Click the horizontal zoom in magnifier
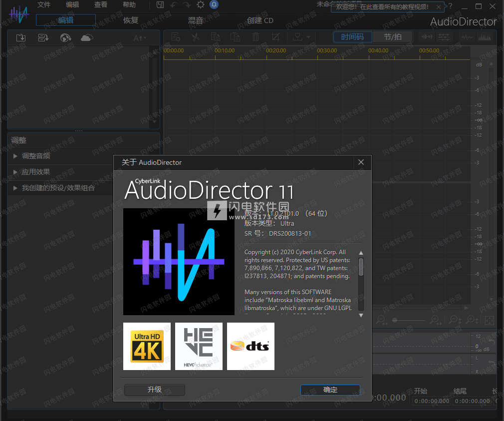Viewport: 504px width, 421px height. pyautogui.click(x=436, y=320)
